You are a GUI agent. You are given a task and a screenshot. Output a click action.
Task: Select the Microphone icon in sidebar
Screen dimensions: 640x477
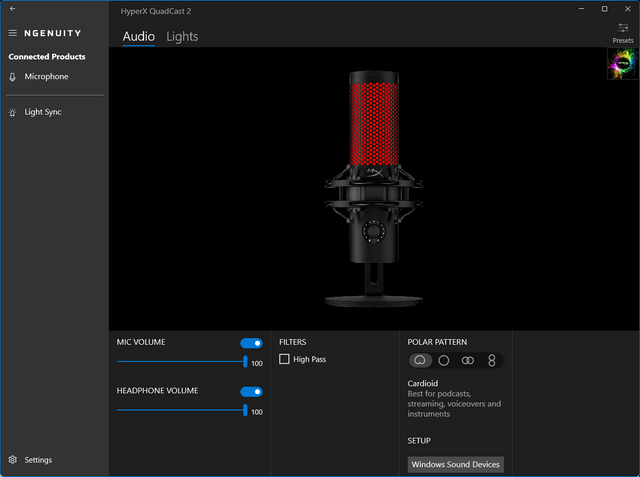(13, 77)
